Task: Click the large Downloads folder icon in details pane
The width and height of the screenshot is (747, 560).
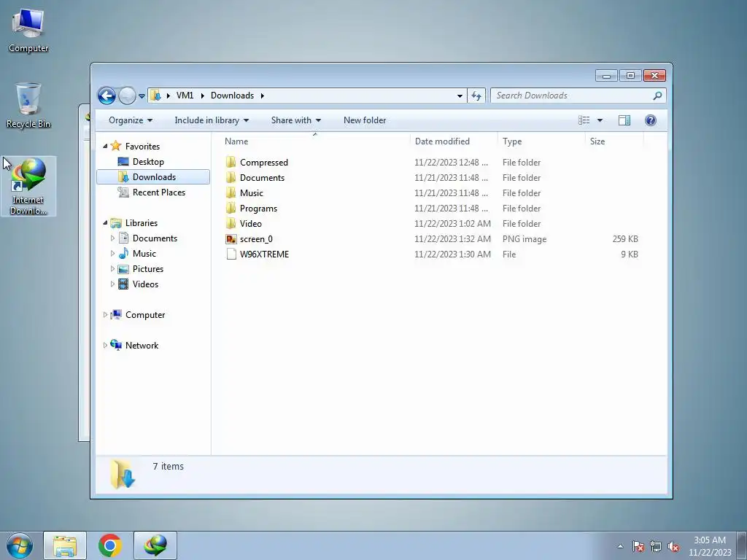Action: (x=123, y=474)
